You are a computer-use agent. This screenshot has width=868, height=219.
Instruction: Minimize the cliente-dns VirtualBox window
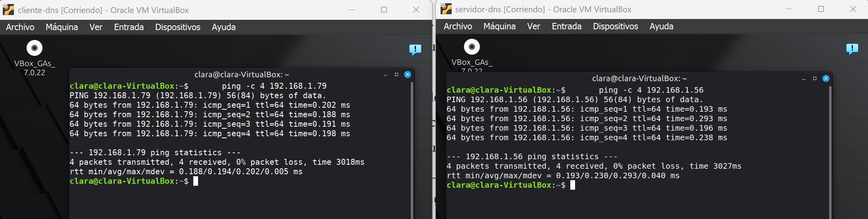(352, 10)
